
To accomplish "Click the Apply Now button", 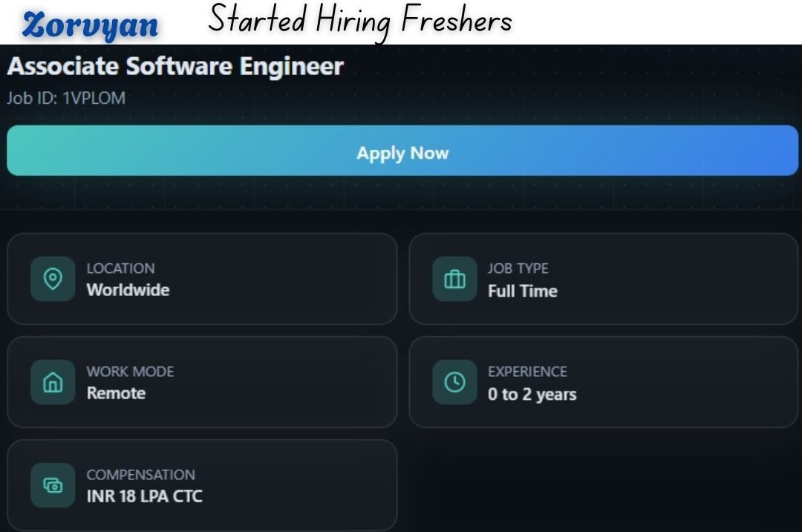I will pos(402,151).
